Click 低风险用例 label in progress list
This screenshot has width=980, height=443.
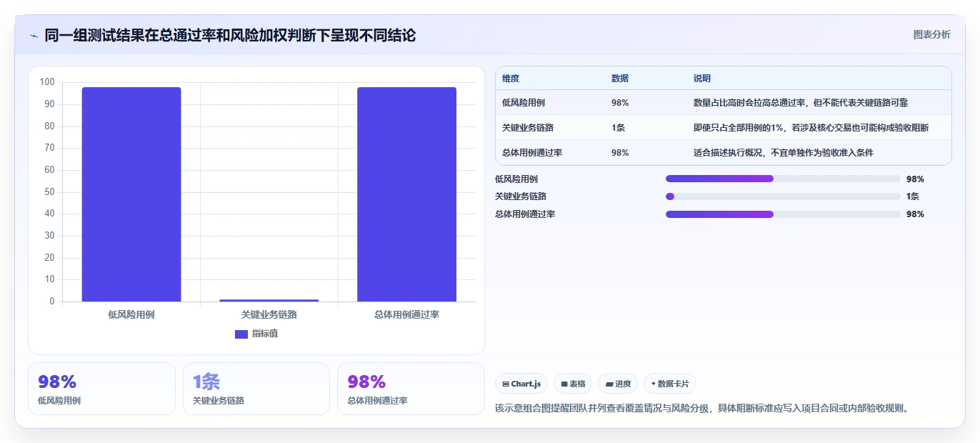click(x=516, y=179)
